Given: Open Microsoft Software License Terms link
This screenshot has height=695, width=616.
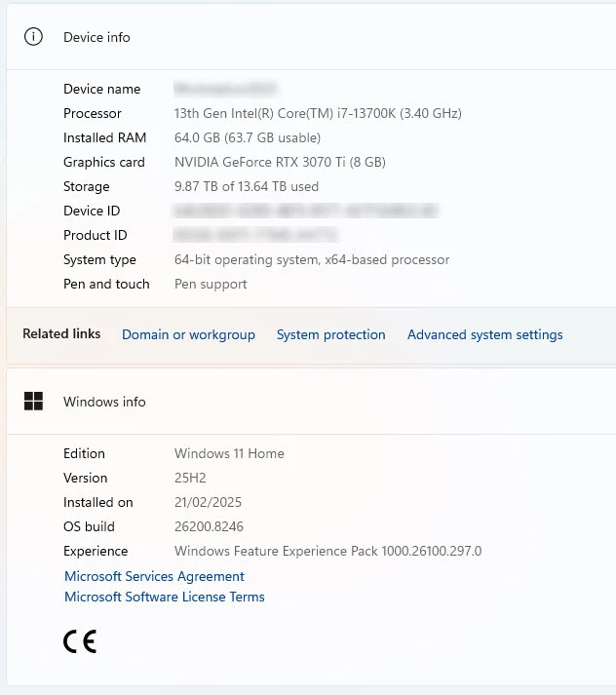Looking at the screenshot, I should (x=165, y=597).
